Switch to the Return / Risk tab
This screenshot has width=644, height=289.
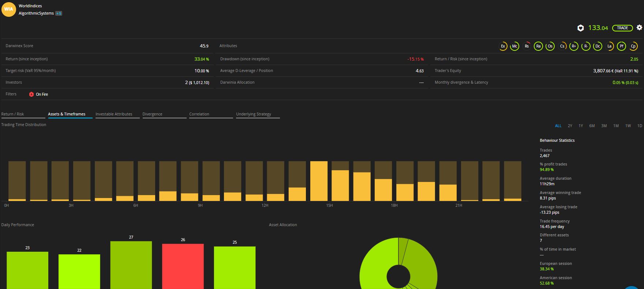[13, 114]
